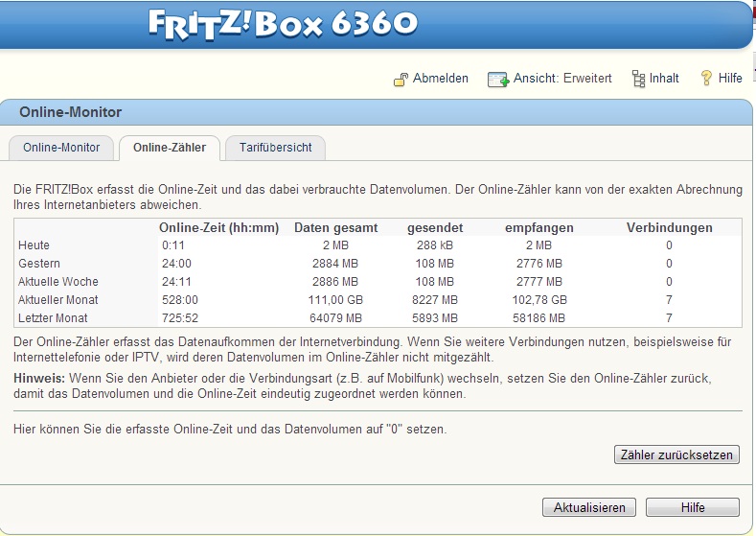756x536 pixels.
Task: Click the bold Hinweis: label
Action: 39,378
